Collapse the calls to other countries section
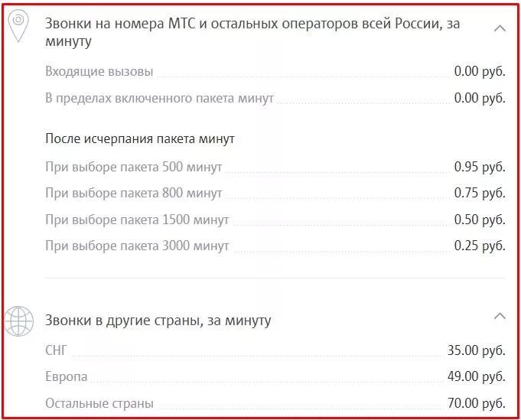The image size is (521, 420). pyautogui.click(x=500, y=316)
